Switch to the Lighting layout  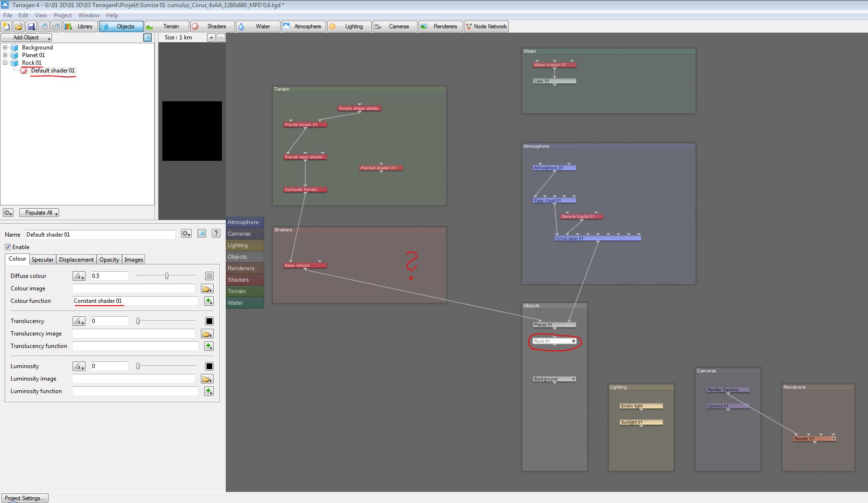[x=349, y=26]
